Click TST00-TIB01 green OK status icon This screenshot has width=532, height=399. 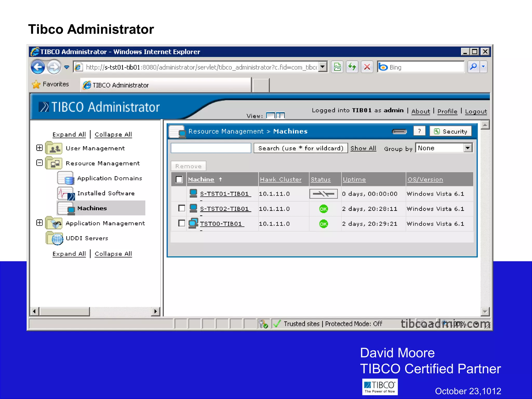point(323,224)
